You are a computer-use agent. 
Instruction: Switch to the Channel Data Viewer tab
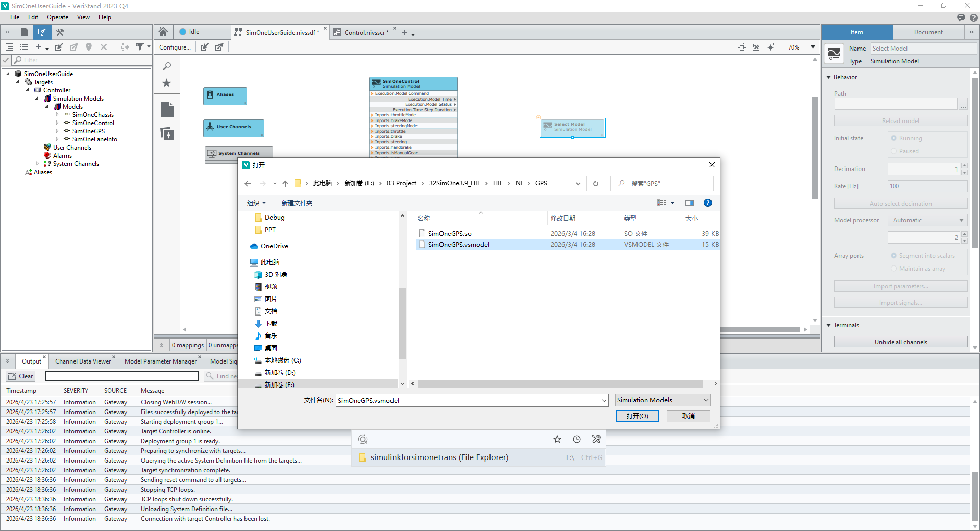click(x=83, y=361)
